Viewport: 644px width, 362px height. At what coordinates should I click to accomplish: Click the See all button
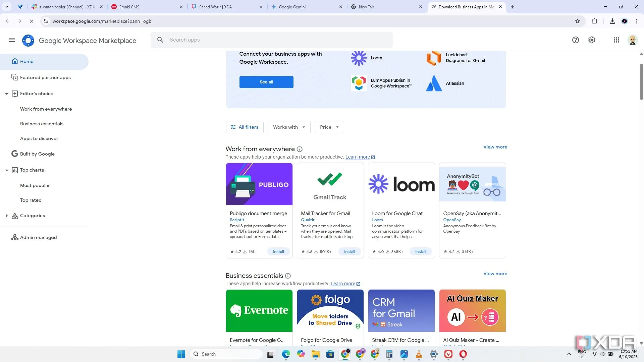click(266, 82)
